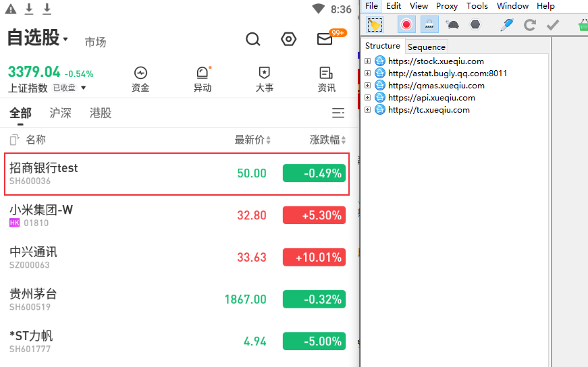Select https://qmas.xueqiu.com host entry

tap(436, 86)
